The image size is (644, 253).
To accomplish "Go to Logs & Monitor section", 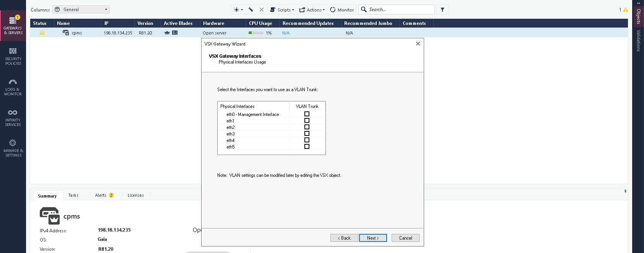I will (x=13, y=87).
